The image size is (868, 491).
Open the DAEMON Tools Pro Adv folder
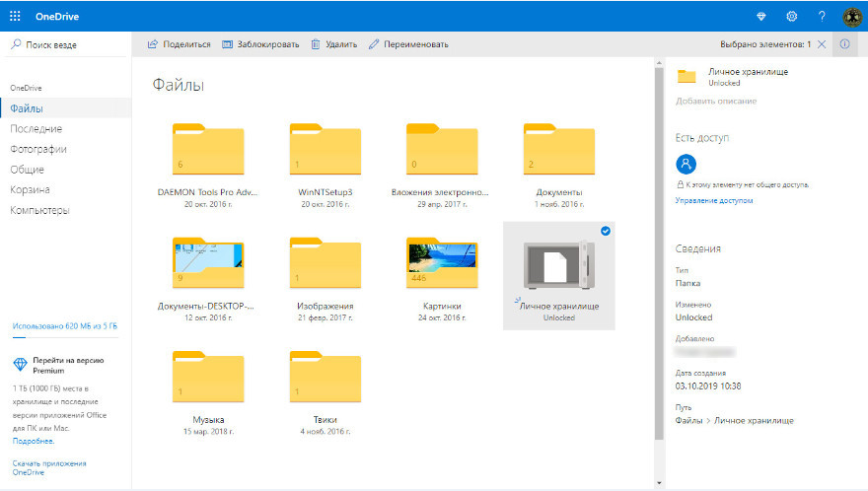pyautogui.click(x=208, y=149)
